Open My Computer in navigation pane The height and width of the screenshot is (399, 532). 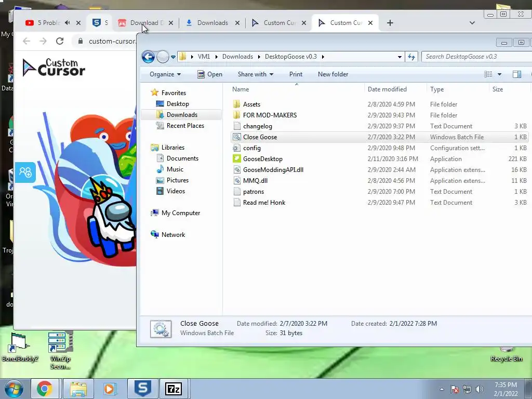pos(180,212)
